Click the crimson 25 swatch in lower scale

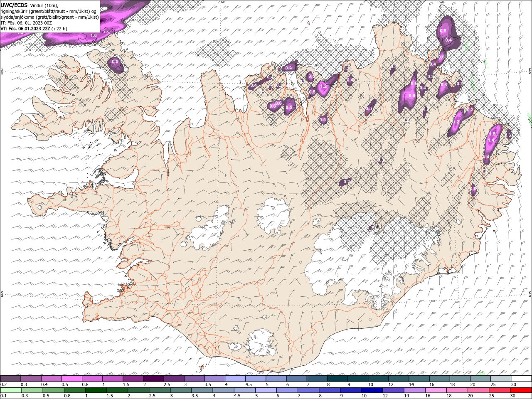click(500, 390)
